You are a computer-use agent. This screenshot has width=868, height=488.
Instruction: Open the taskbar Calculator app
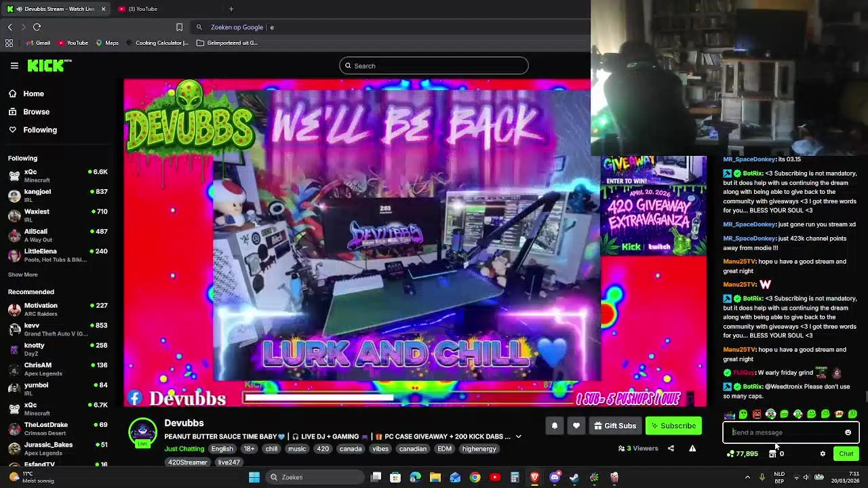coord(515,477)
